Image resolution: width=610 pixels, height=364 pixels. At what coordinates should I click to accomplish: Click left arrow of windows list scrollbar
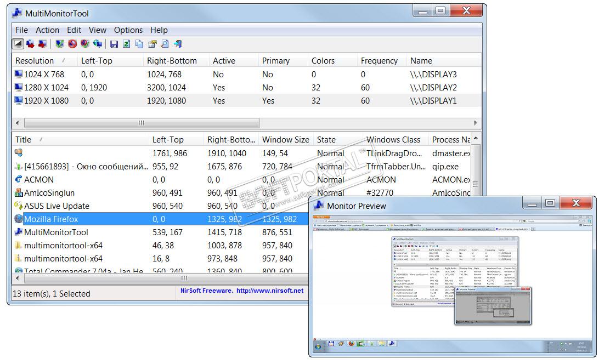(17, 278)
